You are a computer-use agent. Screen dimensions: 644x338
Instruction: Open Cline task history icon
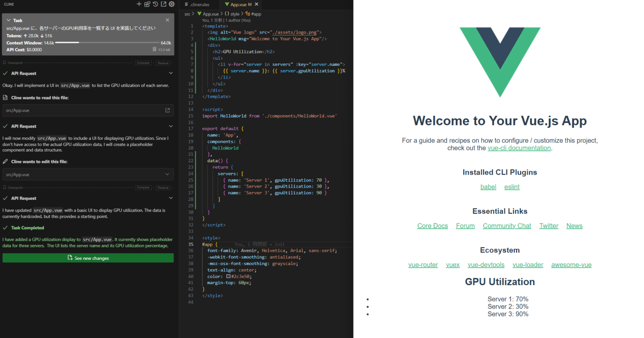(155, 4)
